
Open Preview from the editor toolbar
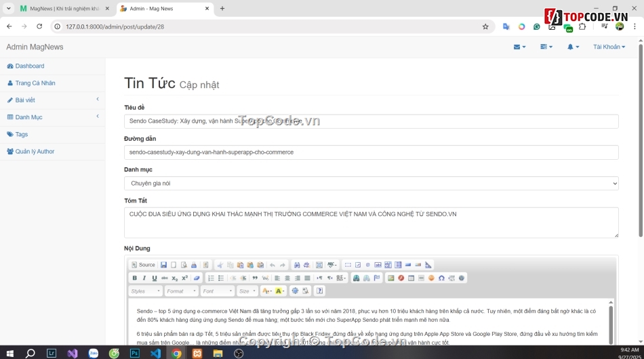[184, 265]
